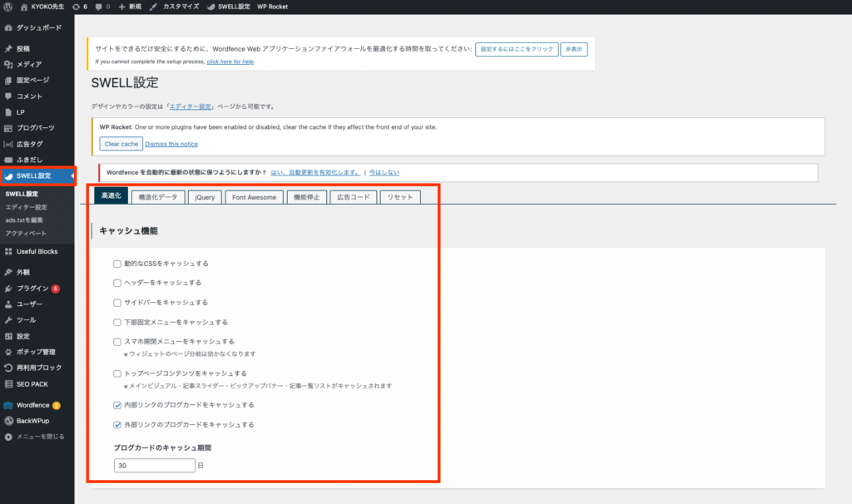Open the KYOKO先生 site home link
This screenshot has height=504, width=852.
42,7
